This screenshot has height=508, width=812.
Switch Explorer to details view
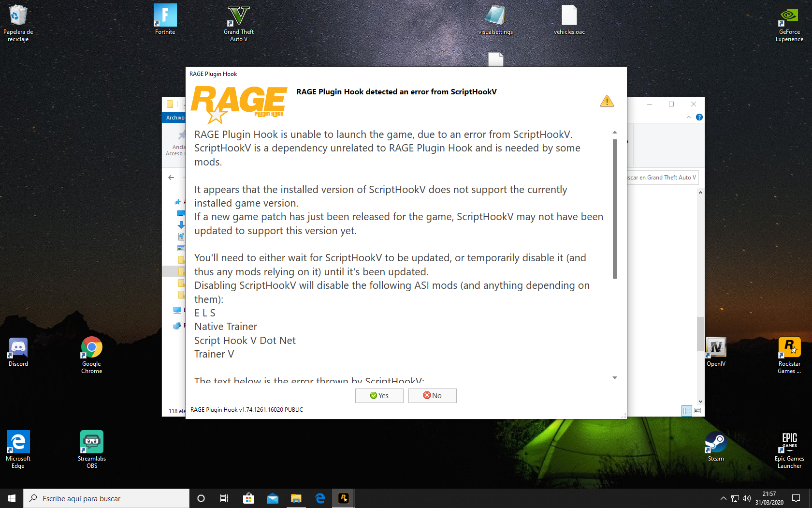point(687,411)
